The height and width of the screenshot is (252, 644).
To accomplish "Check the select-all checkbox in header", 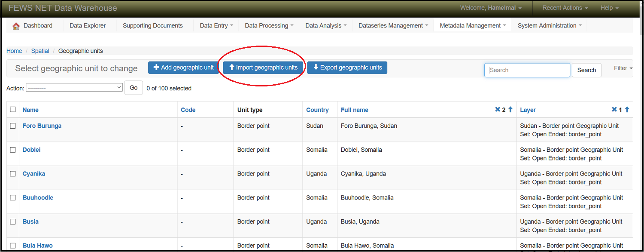I will click(x=13, y=110).
